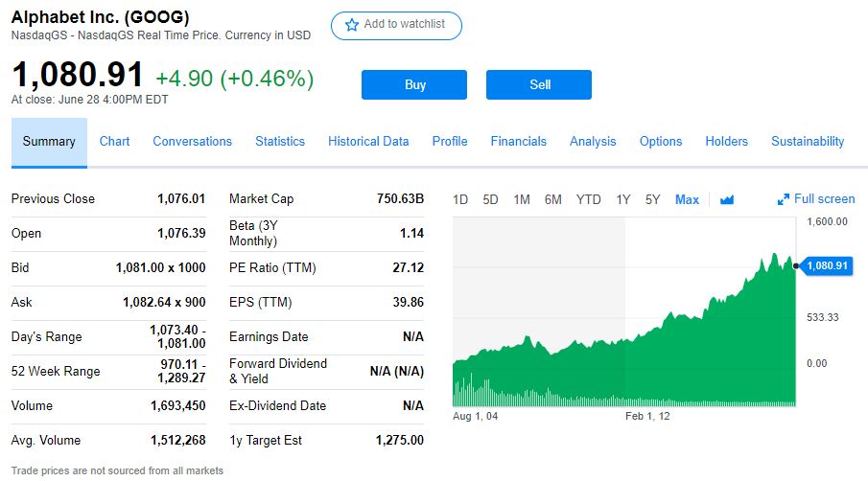Viewport: 868px width, 481px height.
Task: Click the Earnings Date label
Action: [269, 336]
